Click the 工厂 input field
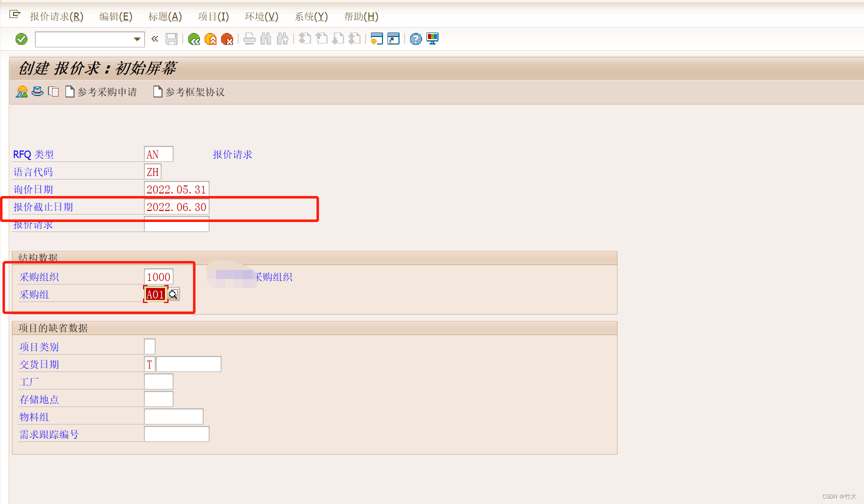Viewport: 864px width, 504px height. [158, 381]
